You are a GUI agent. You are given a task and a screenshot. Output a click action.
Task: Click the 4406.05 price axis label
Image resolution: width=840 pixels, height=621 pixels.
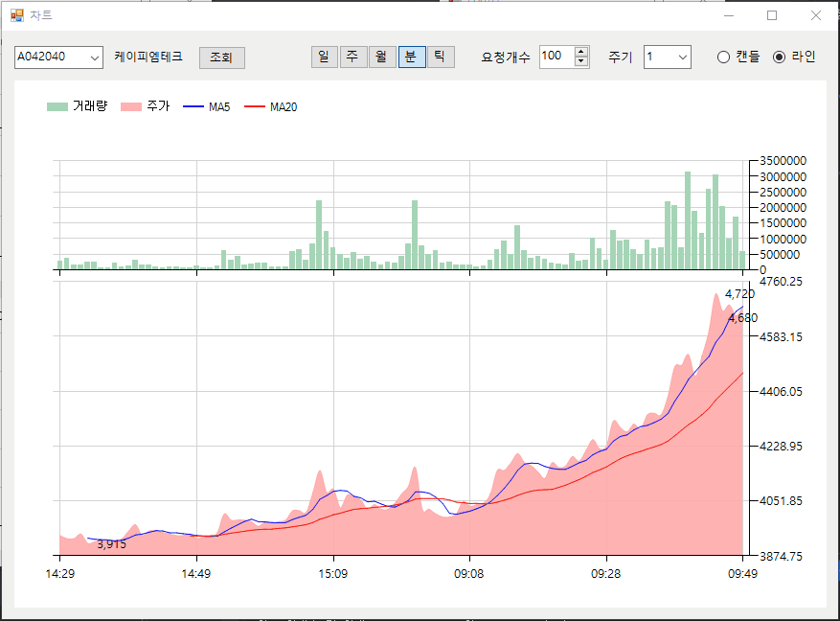coord(781,391)
